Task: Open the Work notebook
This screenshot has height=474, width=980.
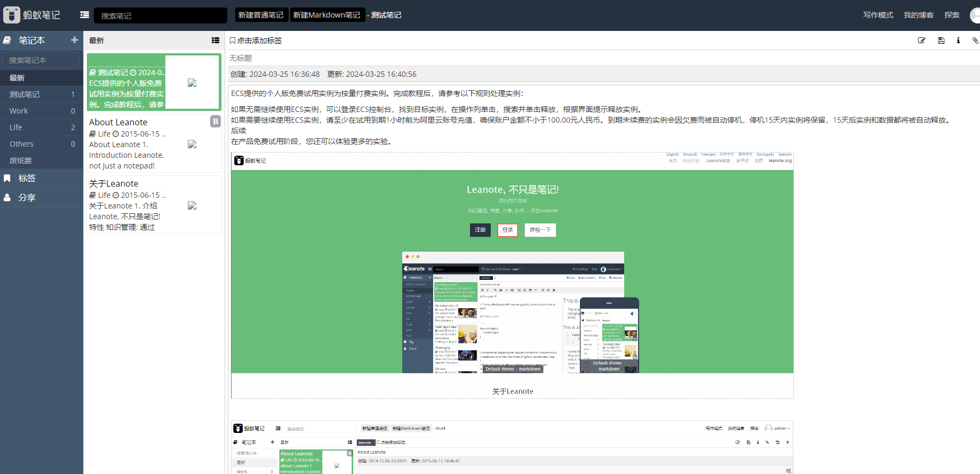Action: pyautogui.click(x=42, y=111)
